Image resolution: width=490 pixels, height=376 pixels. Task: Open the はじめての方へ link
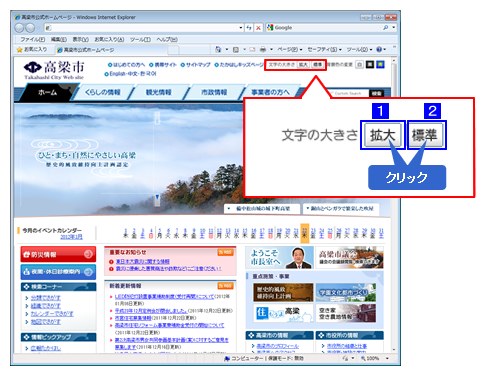[126, 65]
